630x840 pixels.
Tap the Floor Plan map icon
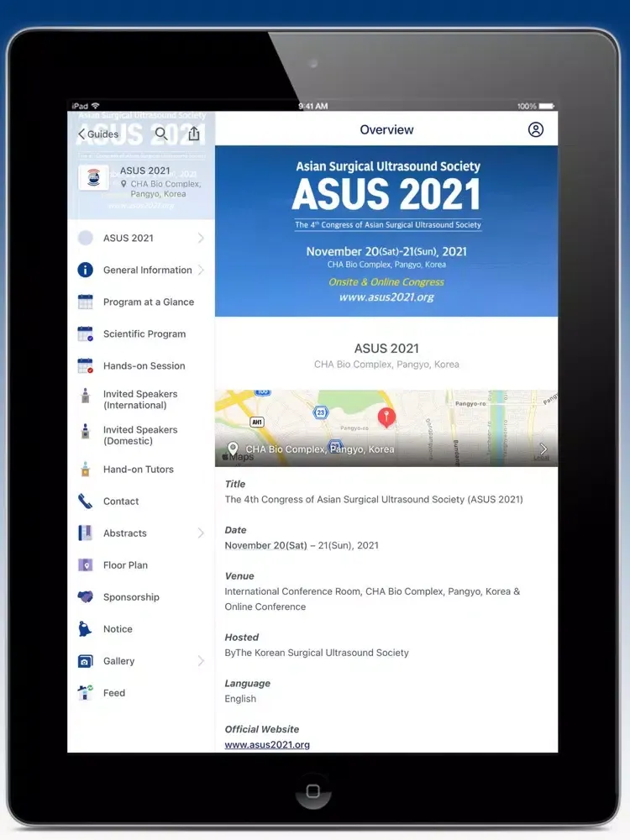86,565
